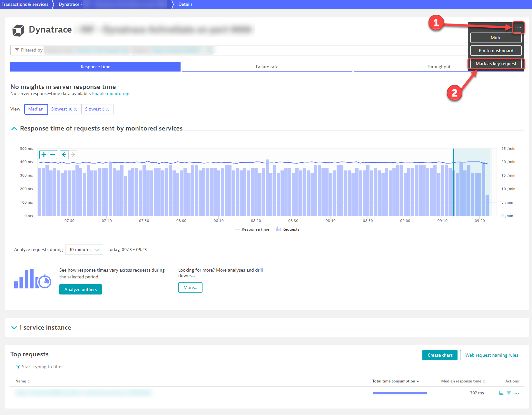Image resolution: width=532 pixels, height=415 pixels.
Task: Choose Pin to dashboard menu entry
Action: click(x=496, y=51)
